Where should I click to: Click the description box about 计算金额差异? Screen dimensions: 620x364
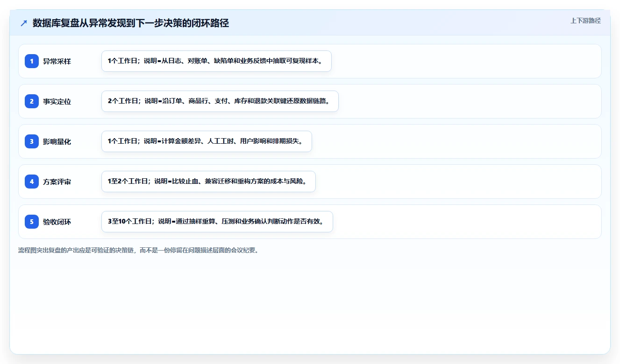pyautogui.click(x=207, y=141)
